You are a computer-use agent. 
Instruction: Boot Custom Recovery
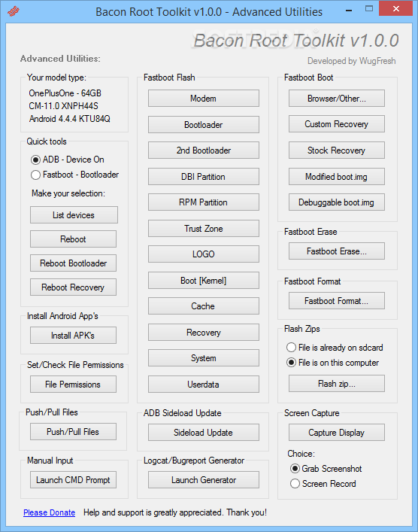click(337, 124)
